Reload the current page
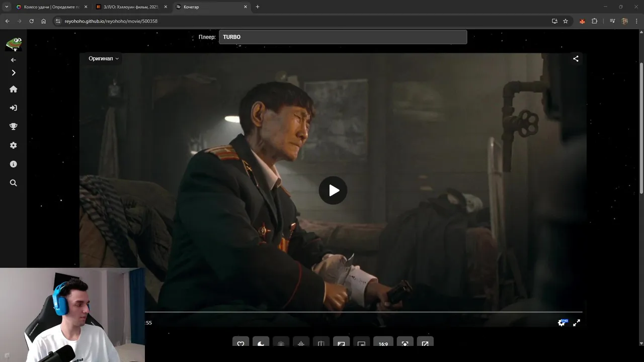The height and width of the screenshot is (362, 644). tap(32, 21)
